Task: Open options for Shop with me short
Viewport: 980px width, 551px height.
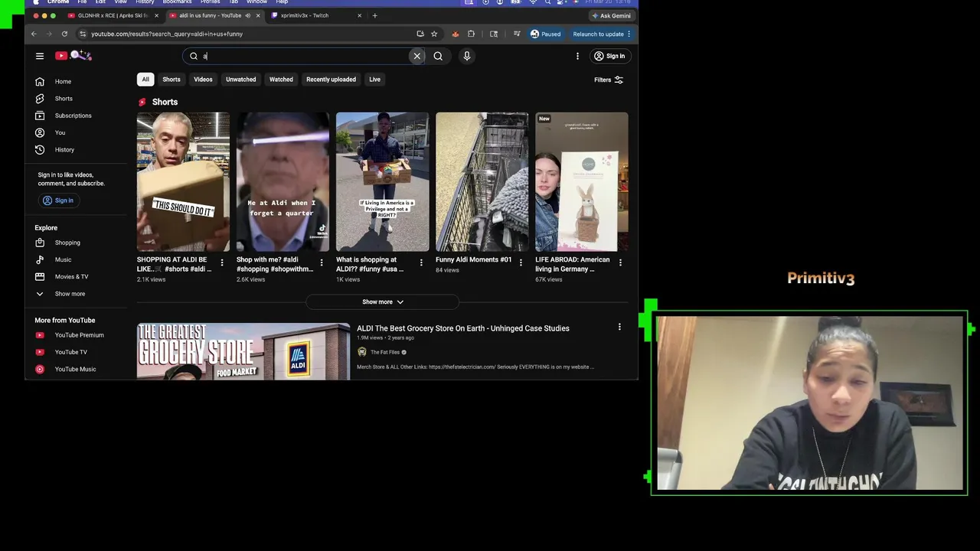Action: [322, 262]
